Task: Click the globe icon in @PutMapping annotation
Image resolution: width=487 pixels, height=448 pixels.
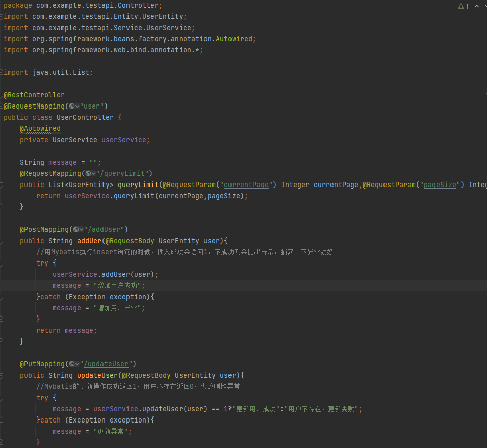Action: click(74, 364)
